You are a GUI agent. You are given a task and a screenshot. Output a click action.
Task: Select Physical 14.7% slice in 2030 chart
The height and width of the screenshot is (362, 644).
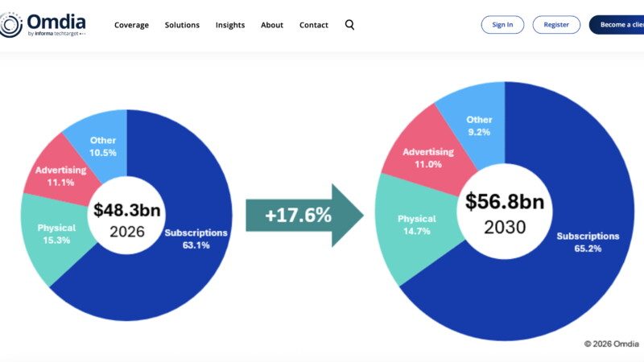[416, 224]
